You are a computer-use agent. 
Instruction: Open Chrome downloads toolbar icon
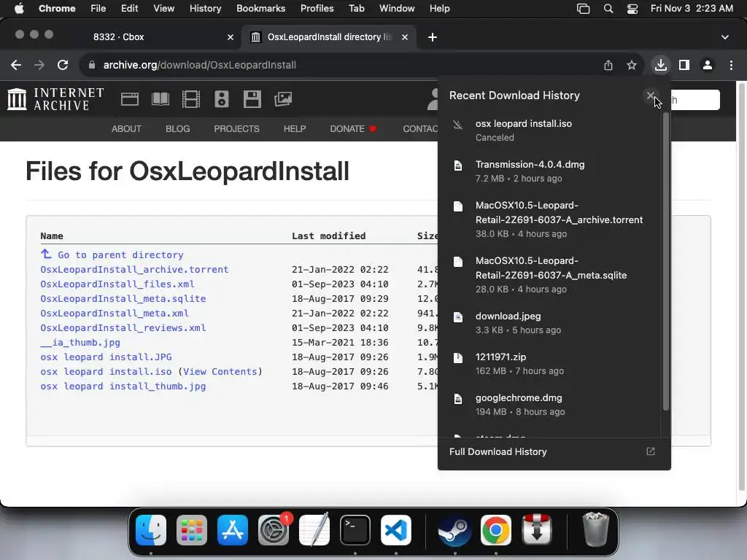[660, 65]
